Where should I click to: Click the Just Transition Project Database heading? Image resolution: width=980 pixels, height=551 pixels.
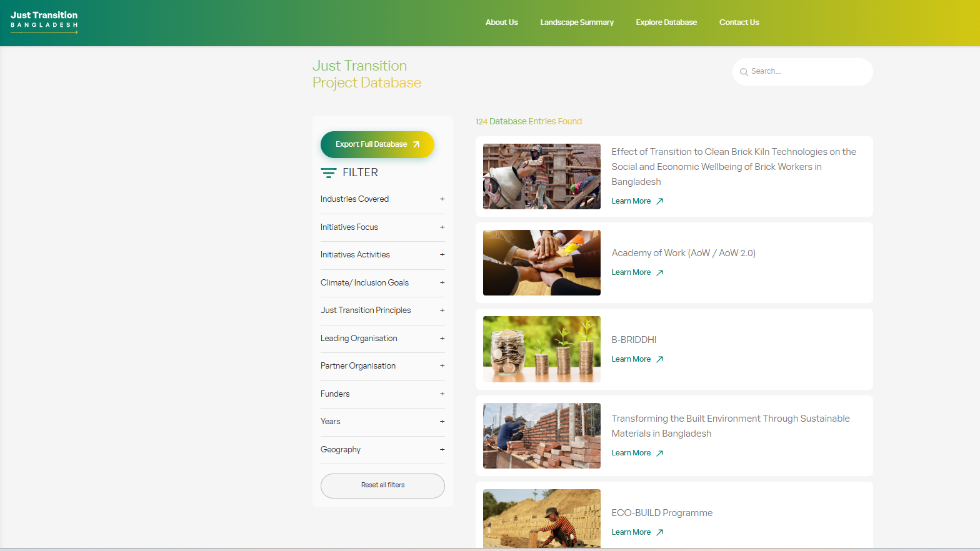tap(367, 74)
